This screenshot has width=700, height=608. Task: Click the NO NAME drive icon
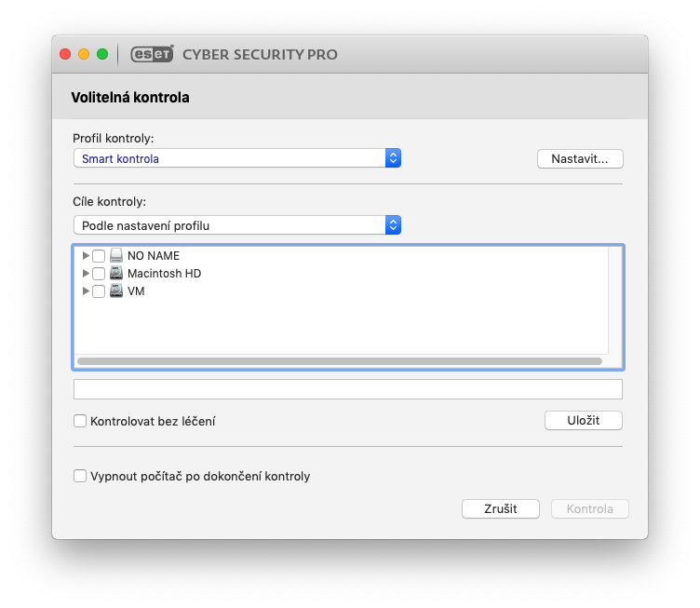pyautogui.click(x=116, y=255)
